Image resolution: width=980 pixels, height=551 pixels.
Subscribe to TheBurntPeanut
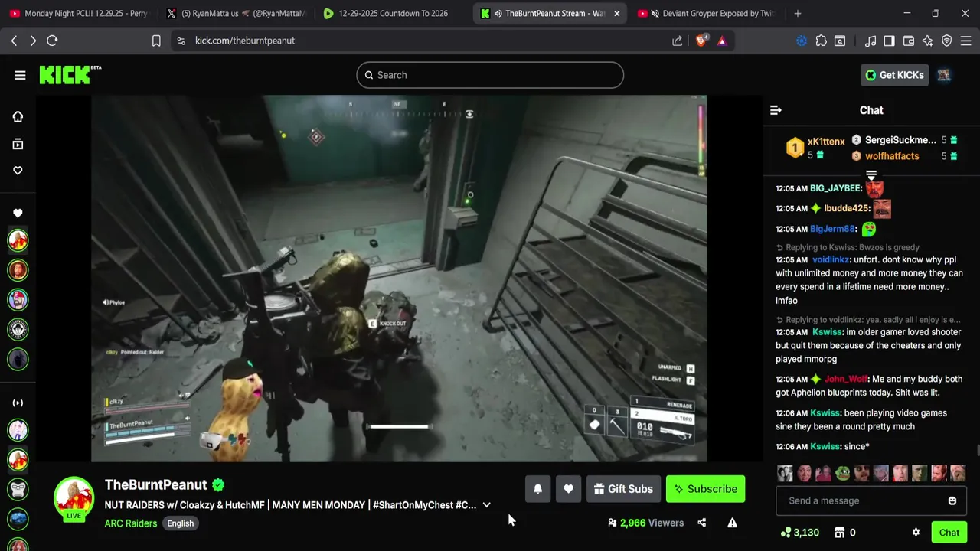click(705, 489)
